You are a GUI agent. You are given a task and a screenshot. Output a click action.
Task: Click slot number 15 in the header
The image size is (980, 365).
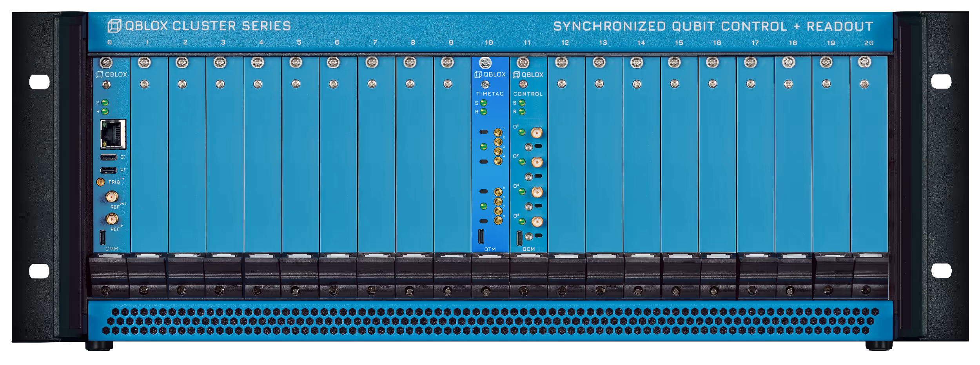[679, 43]
